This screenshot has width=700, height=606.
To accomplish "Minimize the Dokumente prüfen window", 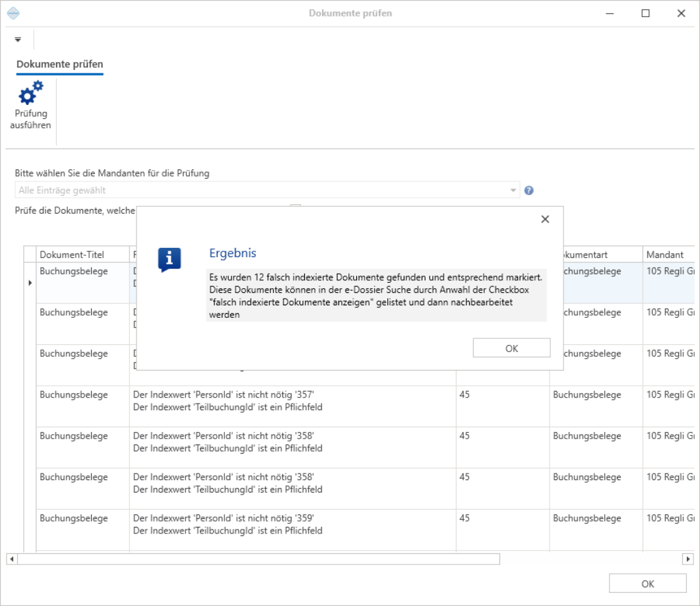I will coord(610,13).
